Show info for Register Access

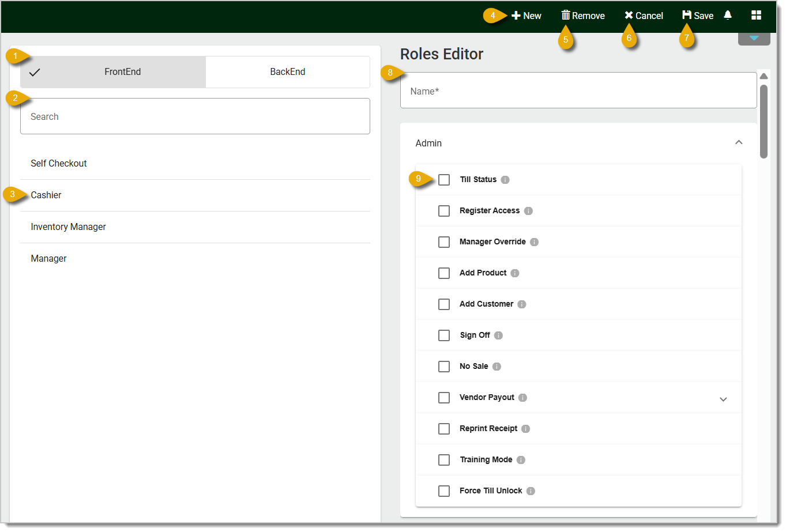tap(528, 211)
